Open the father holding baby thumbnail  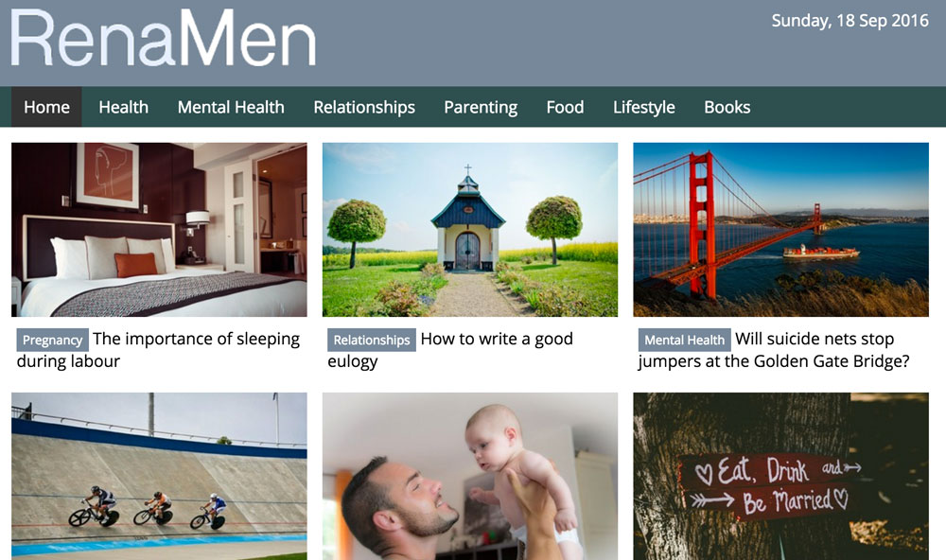point(470,476)
